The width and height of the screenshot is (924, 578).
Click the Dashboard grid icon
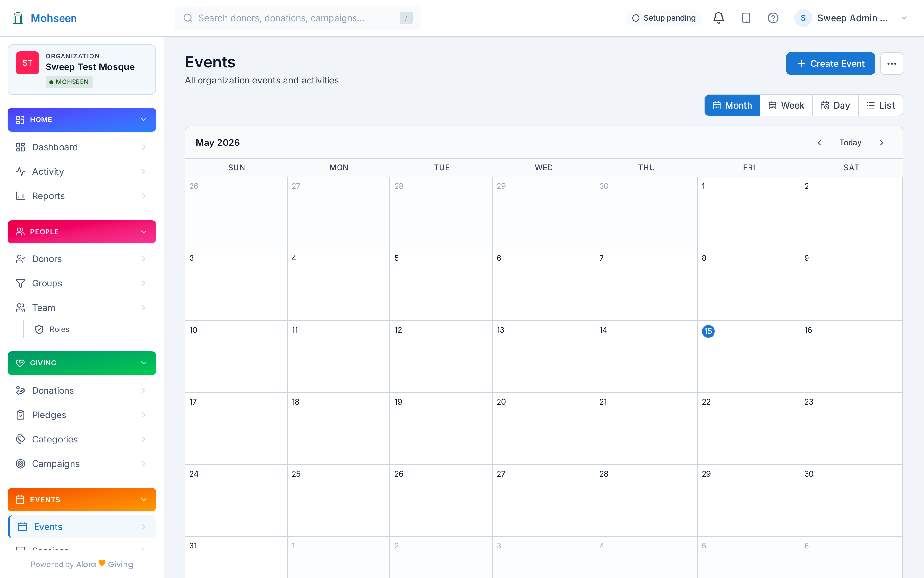pyautogui.click(x=21, y=147)
